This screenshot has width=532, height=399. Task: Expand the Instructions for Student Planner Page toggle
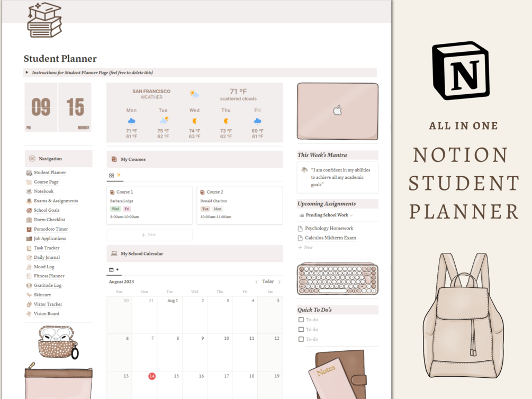coord(27,72)
